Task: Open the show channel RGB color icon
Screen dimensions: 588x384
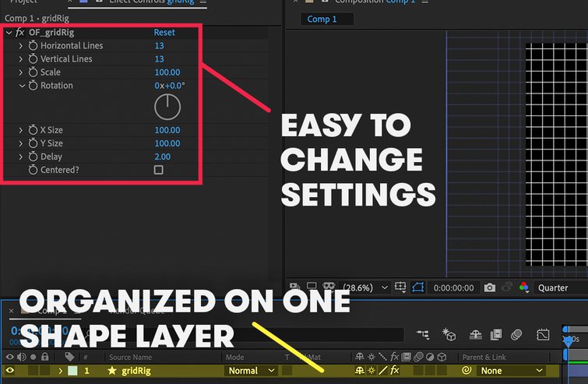Action: (523, 287)
